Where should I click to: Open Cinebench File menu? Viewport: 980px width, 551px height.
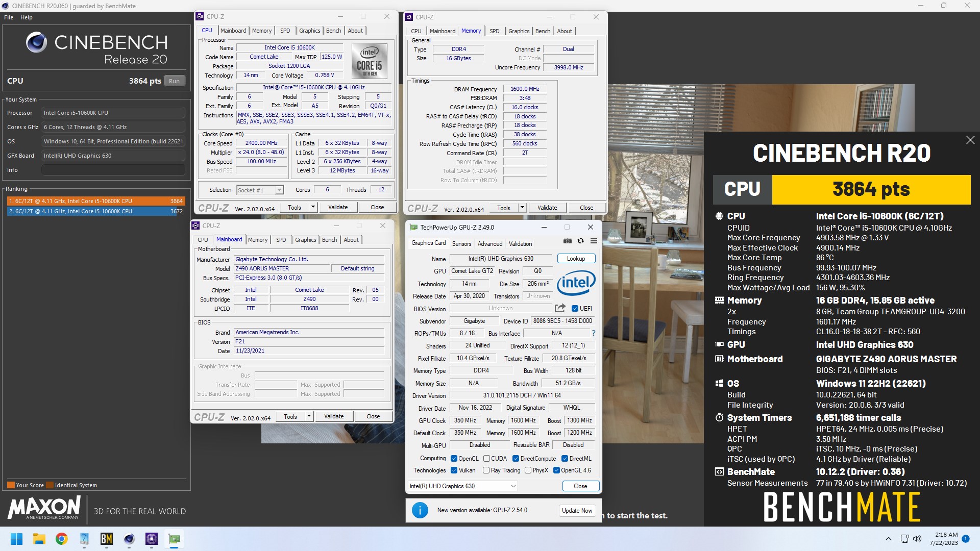(x=9, y=17)
